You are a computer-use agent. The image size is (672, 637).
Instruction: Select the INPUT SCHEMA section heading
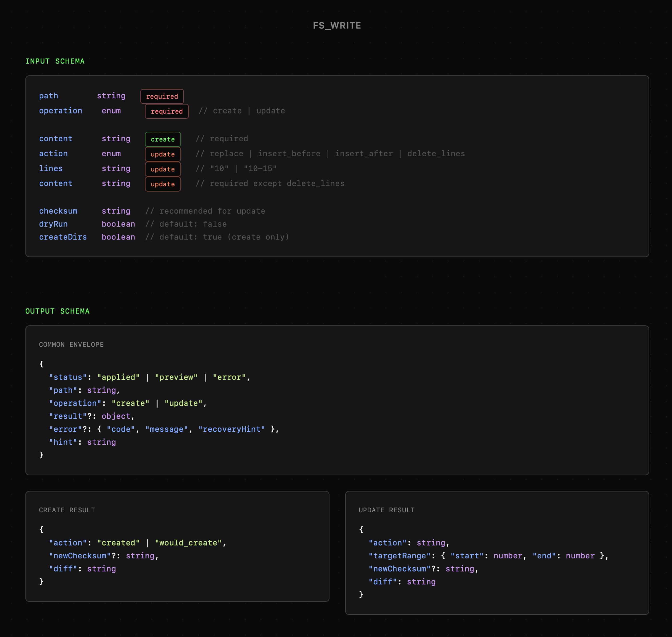(55, 61)
